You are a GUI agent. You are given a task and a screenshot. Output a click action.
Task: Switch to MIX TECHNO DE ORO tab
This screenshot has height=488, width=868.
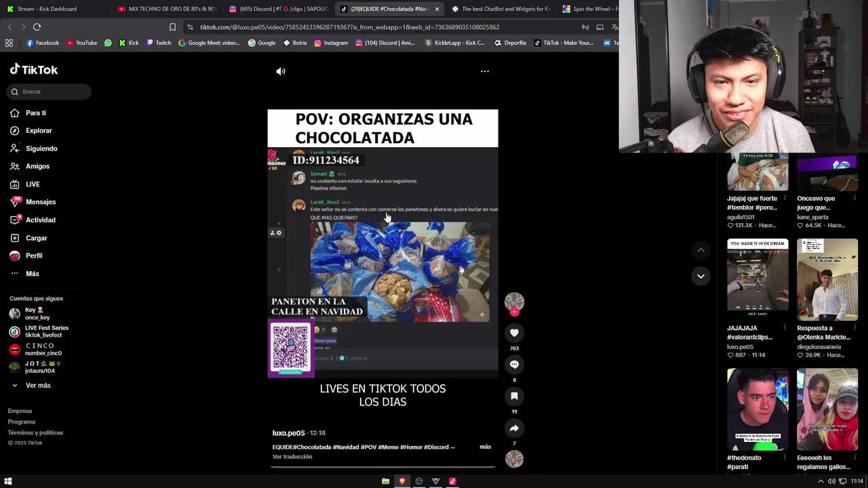[166, 9]
